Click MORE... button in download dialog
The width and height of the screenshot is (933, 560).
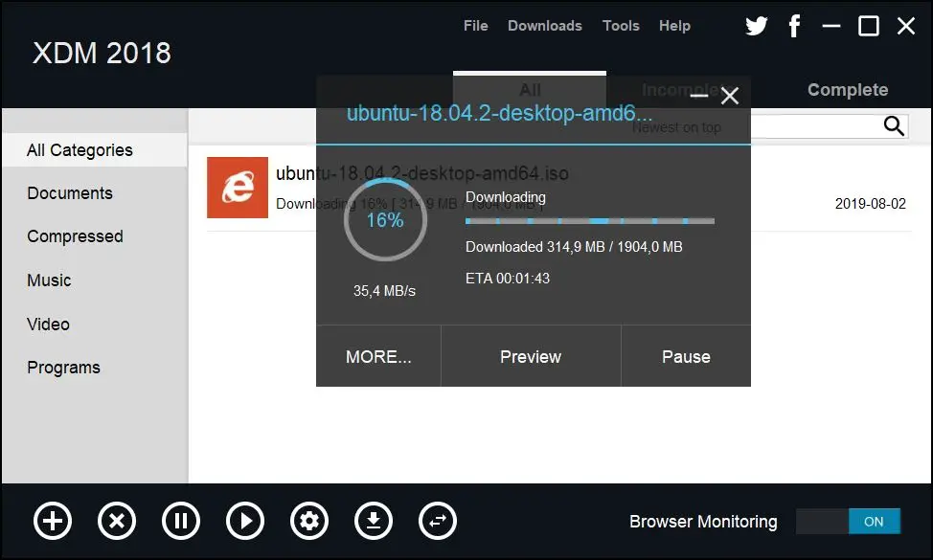(378, 356)
